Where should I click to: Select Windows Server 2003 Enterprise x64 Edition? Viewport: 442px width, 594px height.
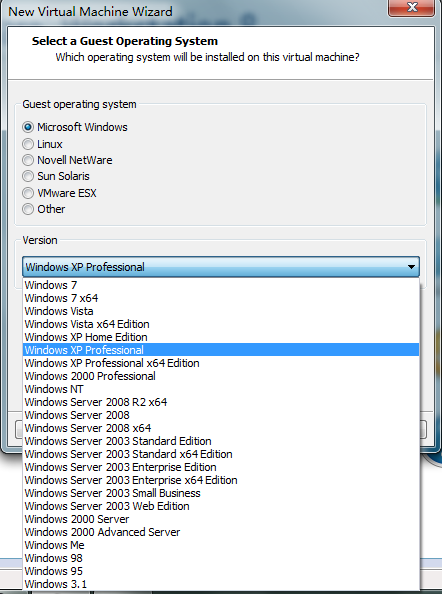(x=221, y=480)
